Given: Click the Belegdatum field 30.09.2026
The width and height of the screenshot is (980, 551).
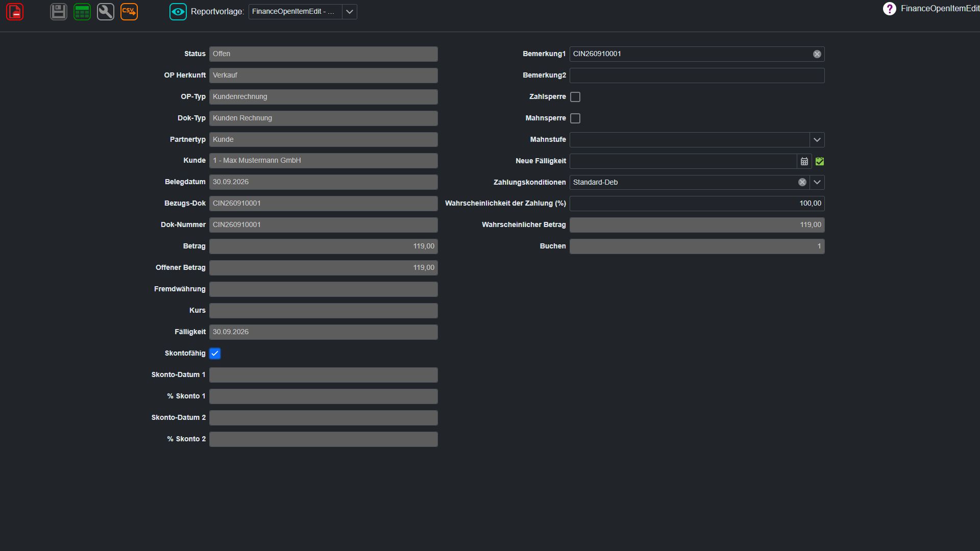Looking at the screenshot, I should click(324, 182).
